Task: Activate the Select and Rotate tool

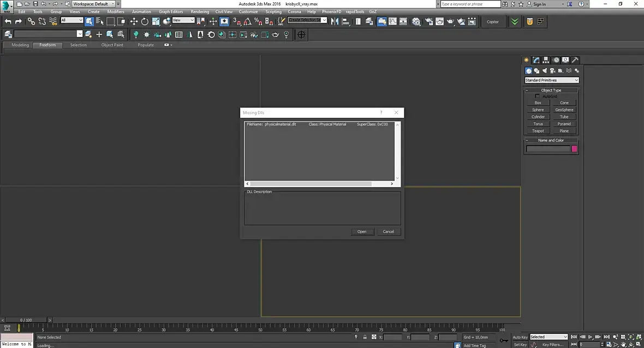Action: pyautogui.click(x=145, y=22)
